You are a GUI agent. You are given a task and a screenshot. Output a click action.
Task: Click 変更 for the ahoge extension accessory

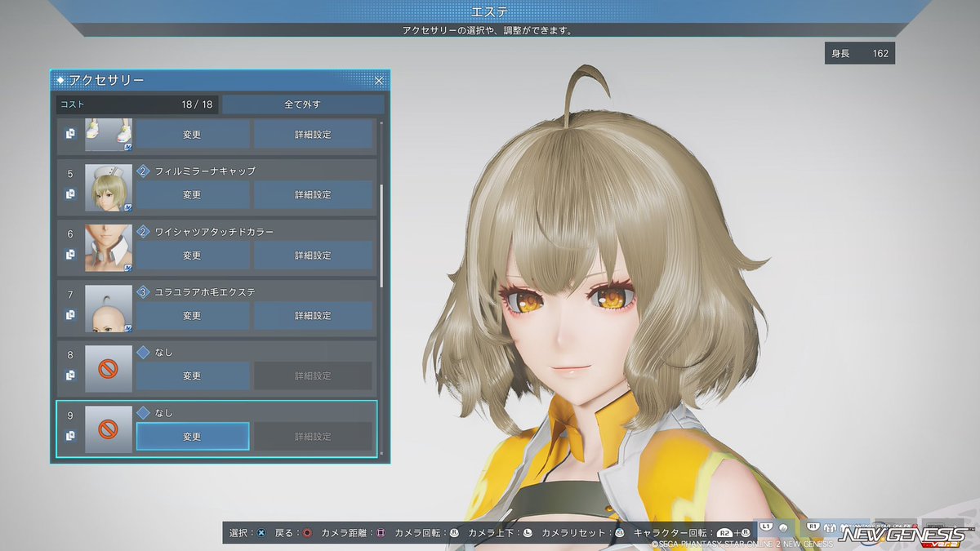tap(192, 315)
